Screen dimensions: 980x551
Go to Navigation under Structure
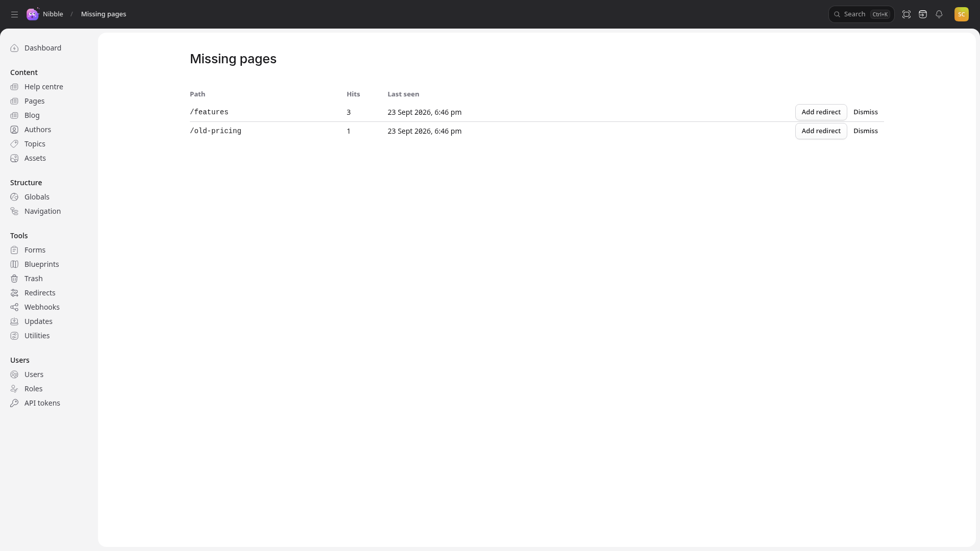tap(42, 211)
